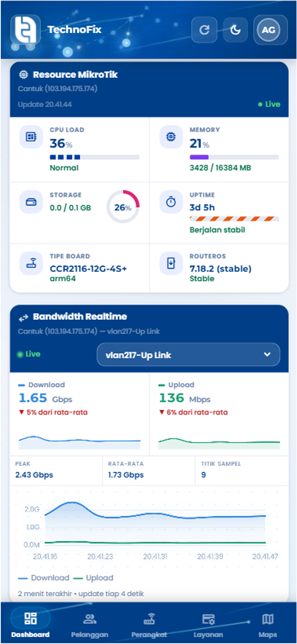Click the 'CCR2116-12G-4S+' board name
This screenshot has width=297, height=644.
pos(88,269)
